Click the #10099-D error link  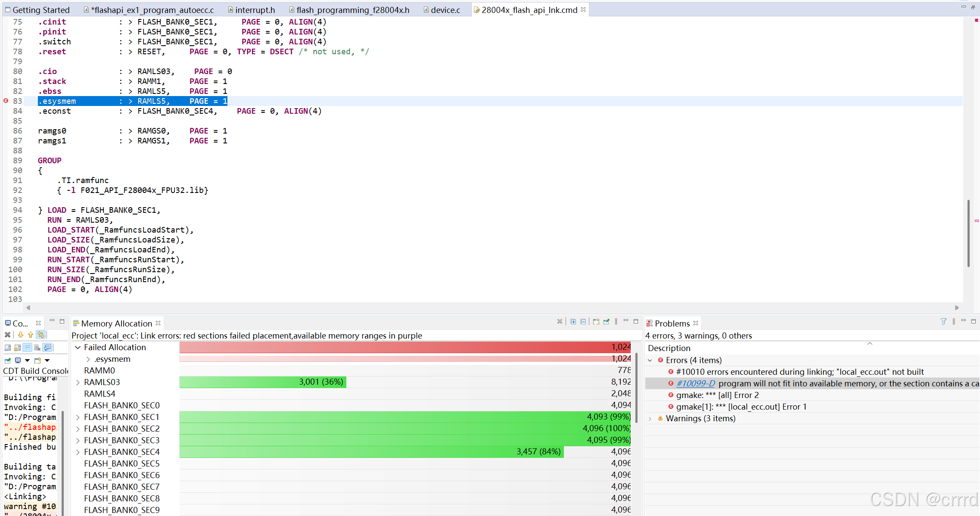coord(695,383)
